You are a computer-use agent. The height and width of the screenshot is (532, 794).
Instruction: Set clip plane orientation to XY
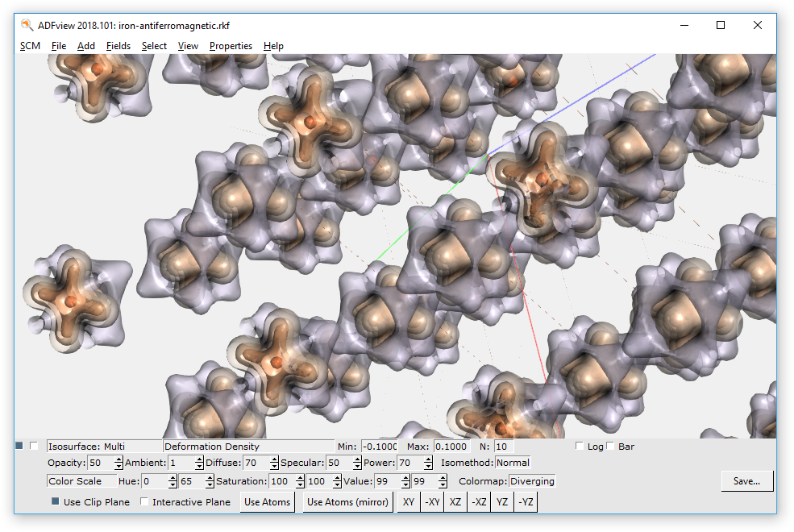pyautogui.click(x=408, y=501)
